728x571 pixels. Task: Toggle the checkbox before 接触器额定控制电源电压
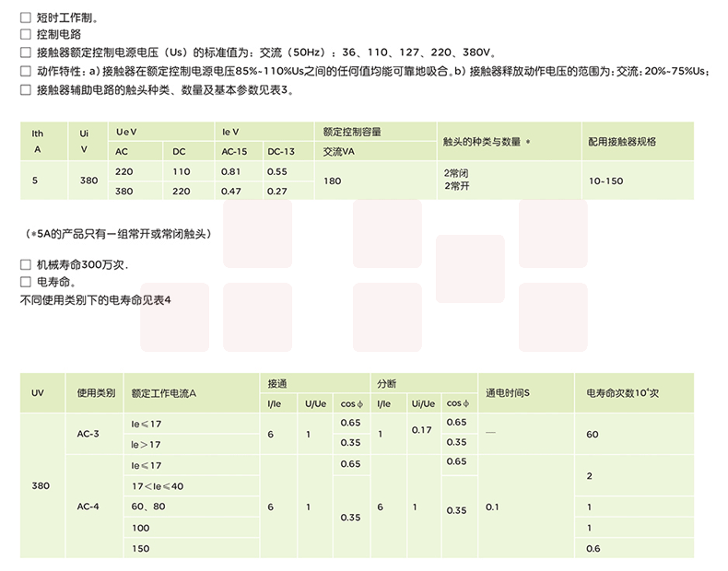pos(25,53)
